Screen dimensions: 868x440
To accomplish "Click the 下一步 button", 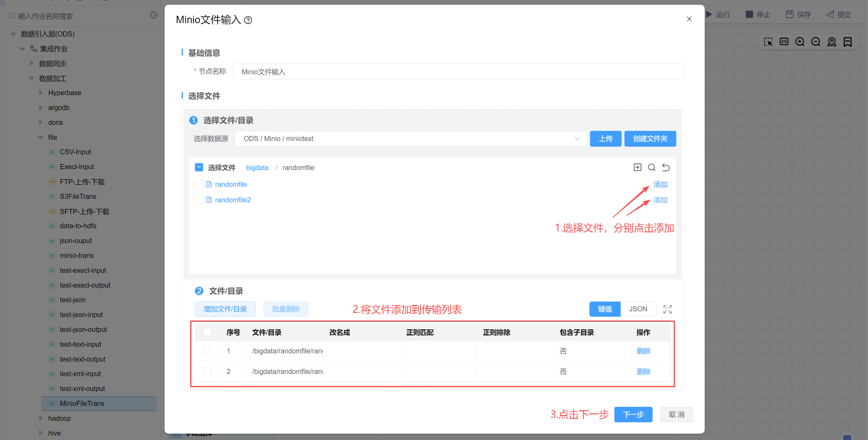I will coord(633,414).
